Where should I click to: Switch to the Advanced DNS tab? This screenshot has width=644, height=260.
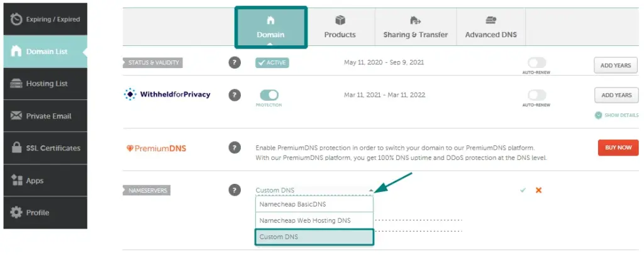pyautogui.click(x=491, y=28)
